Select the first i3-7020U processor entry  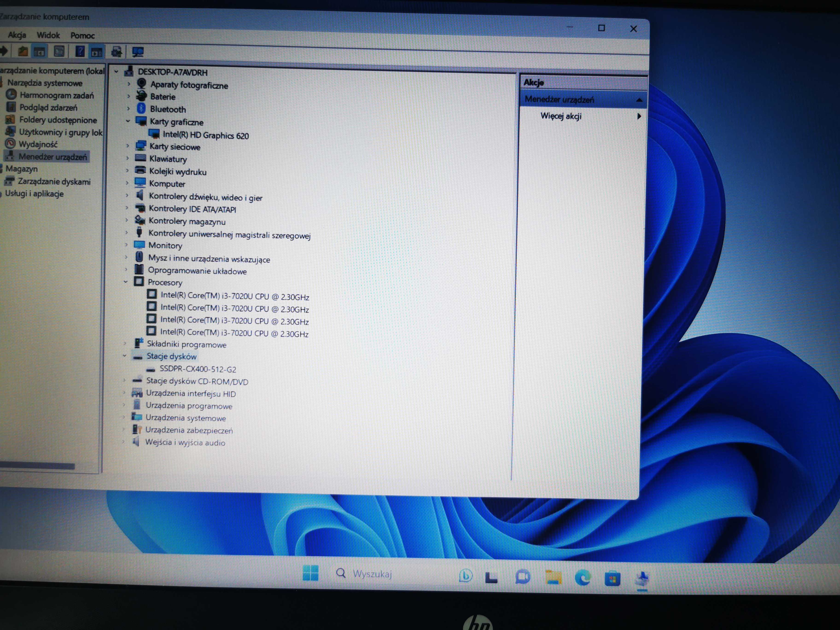coord(235,296)
